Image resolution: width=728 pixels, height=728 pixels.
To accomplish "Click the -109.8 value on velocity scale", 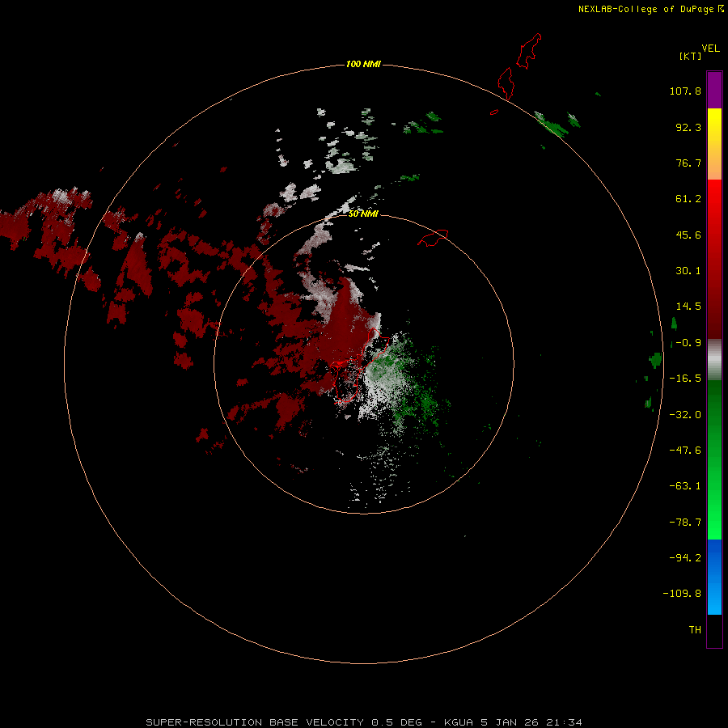I will 682,594.
